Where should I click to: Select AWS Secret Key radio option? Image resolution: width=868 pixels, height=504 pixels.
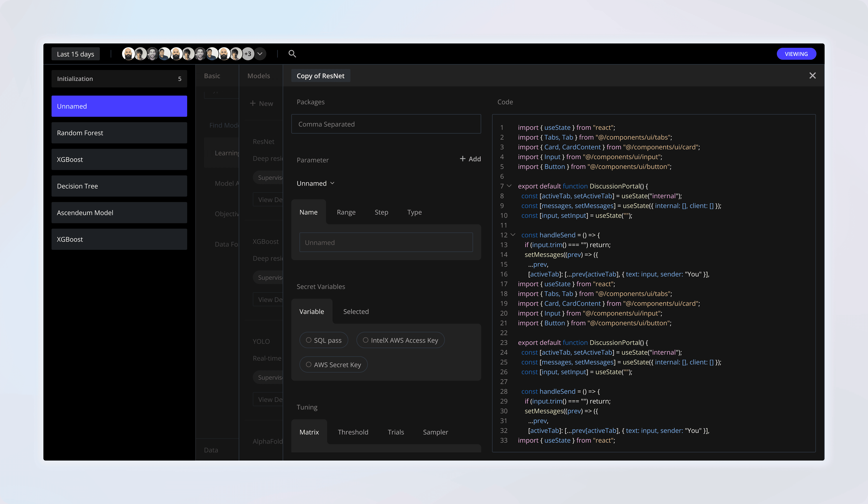[309, 364]
